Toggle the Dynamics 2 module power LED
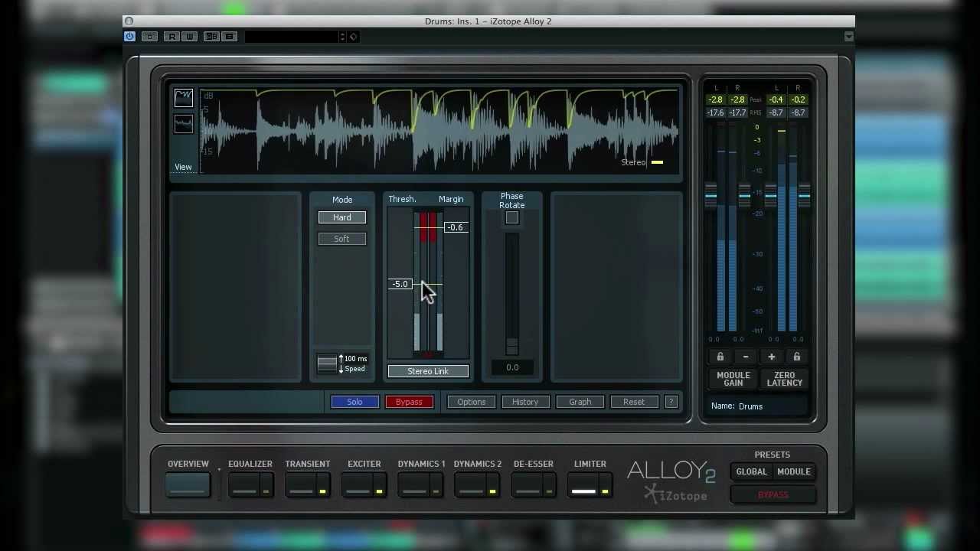980x551 pixels. click(493, 485)
